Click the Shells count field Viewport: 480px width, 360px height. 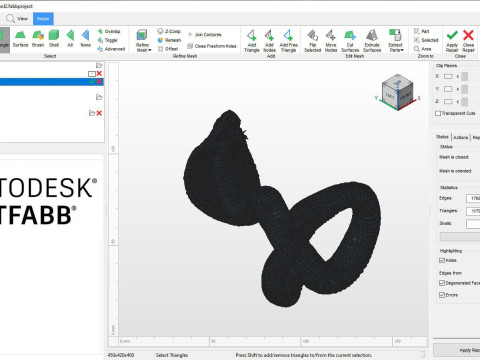[x=473, y=224]
